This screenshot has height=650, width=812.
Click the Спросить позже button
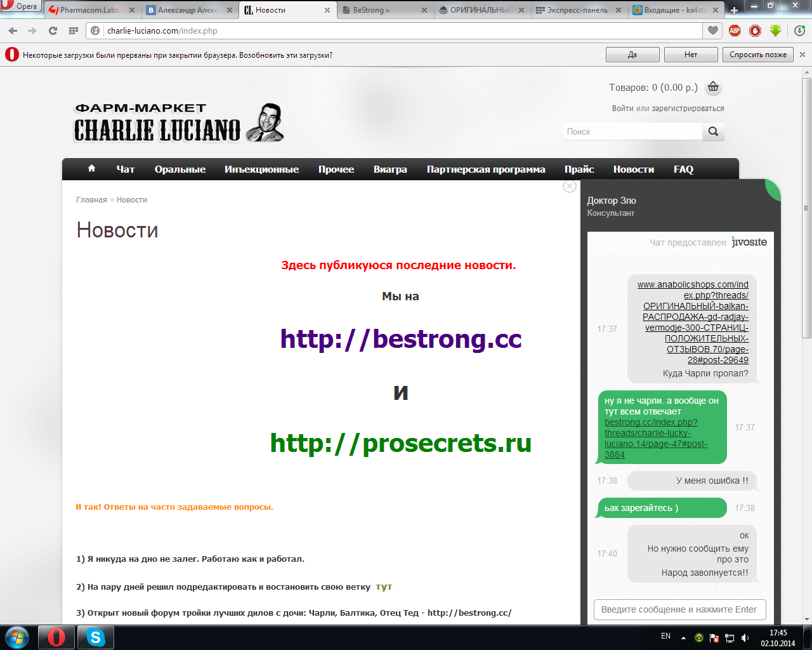[x=757, y=55]
